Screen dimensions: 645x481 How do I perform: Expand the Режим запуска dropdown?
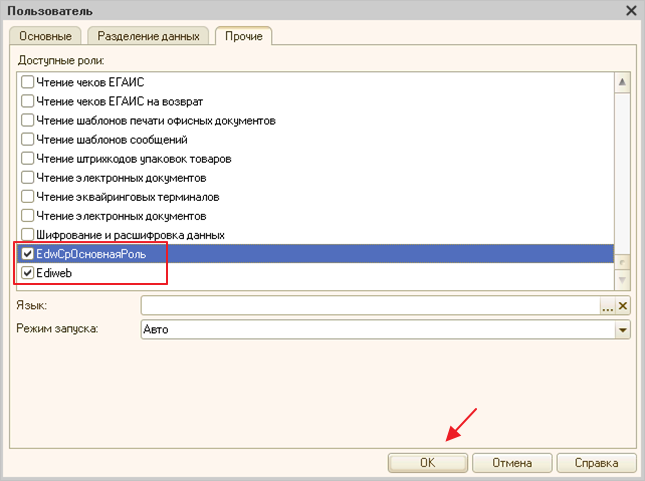pos(623,330)
